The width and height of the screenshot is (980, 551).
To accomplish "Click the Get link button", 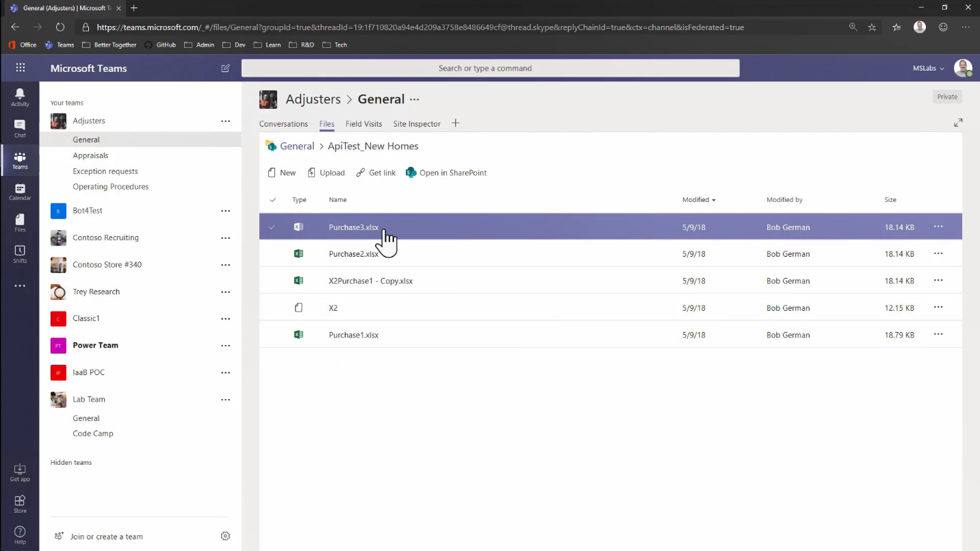I will tap(376, 172).
